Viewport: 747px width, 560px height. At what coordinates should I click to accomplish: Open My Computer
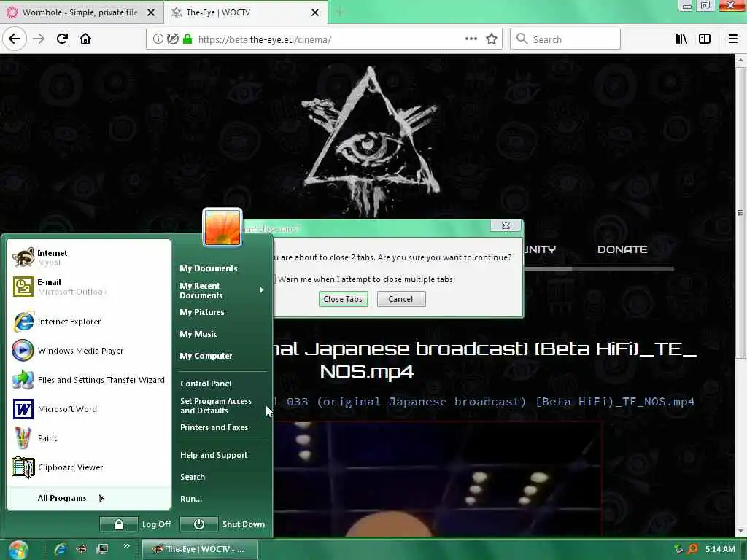206,356
